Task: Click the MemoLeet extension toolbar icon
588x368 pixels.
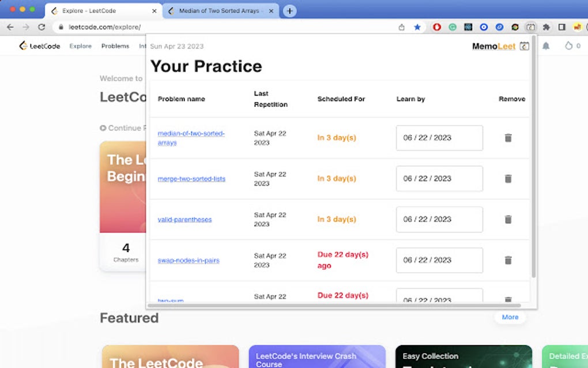Action: [530, 27]
